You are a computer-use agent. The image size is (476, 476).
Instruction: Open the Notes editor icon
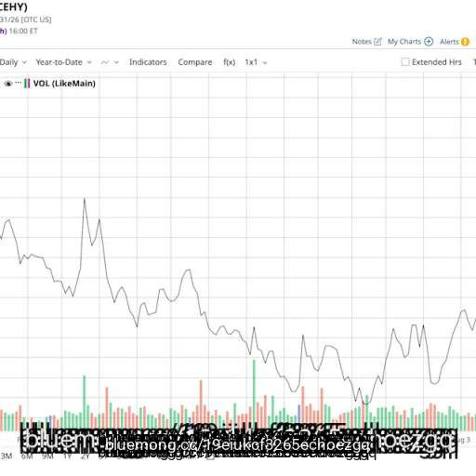tap(377, 42)
